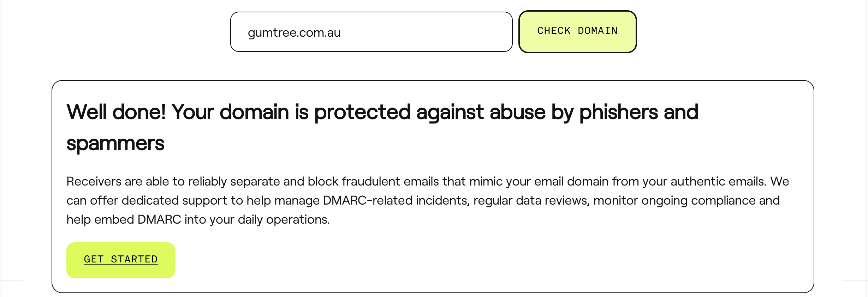Viewport: 868px width, 297px height.
Task: Click the phrase "Your domain" in the heading
Action: pos(230,112)
